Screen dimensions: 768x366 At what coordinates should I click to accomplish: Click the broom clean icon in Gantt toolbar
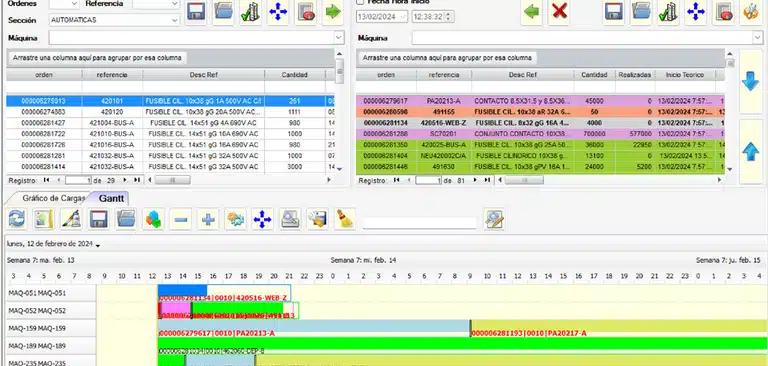click(x=345, y=219)
